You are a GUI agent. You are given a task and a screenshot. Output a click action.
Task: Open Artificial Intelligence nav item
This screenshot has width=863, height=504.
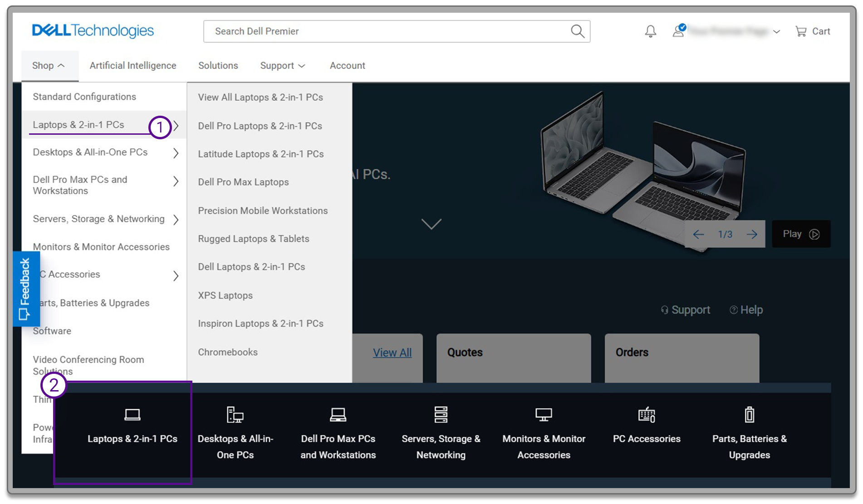(x=133, y=66)
